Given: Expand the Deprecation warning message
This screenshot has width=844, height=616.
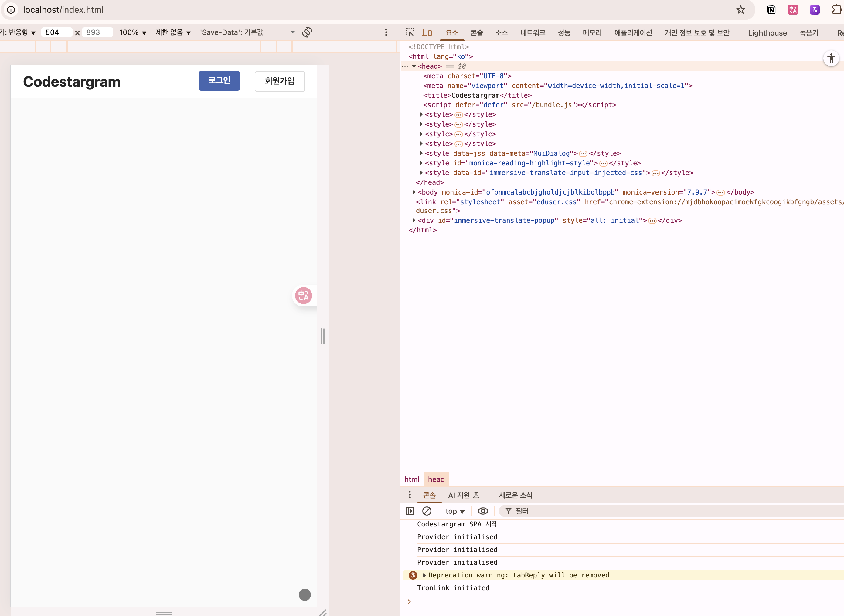Looking at the screenshot, I should coord(424,575).
